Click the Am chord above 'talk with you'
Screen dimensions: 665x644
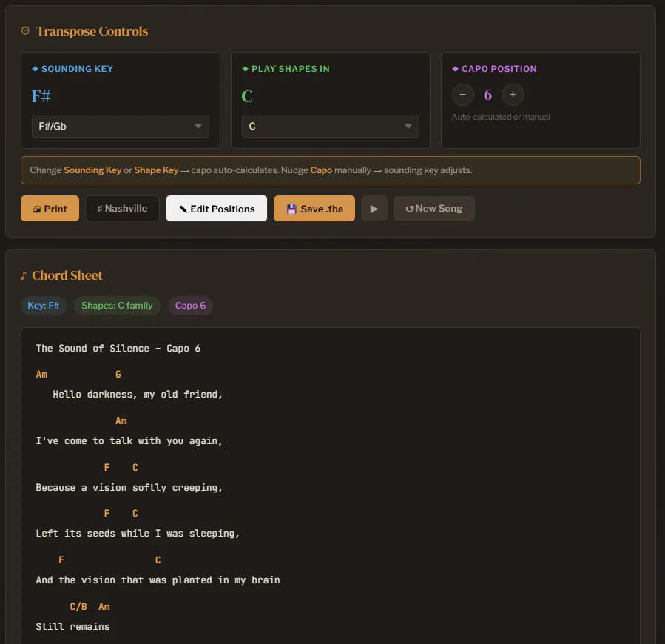(121, 421)
